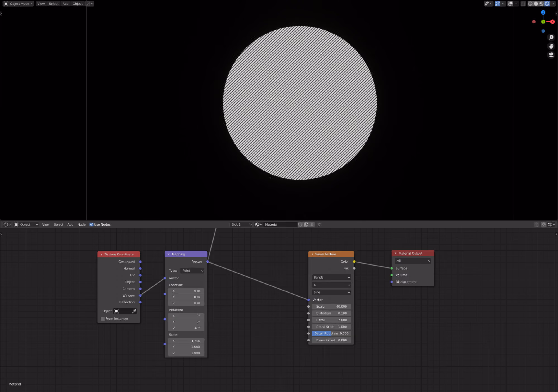Open the node editor Node menu
The width and height of the screenshot is (558, 392).
click(x=82, y=224)
